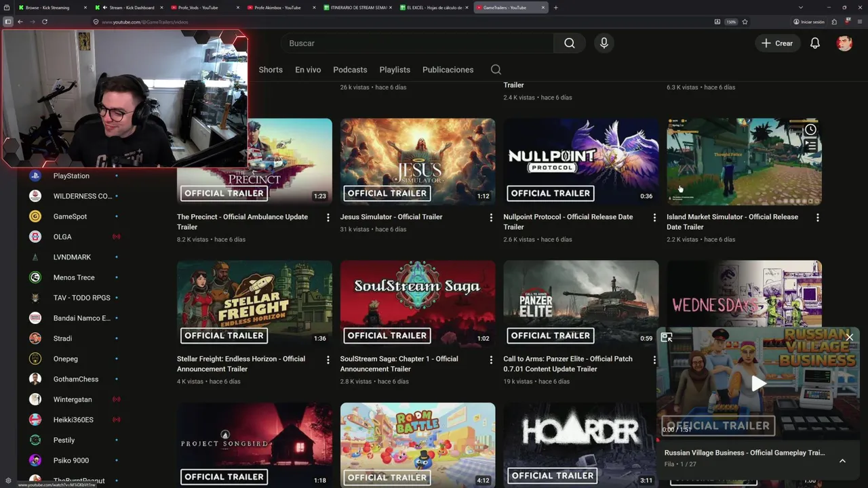
Task: Expand miniplayer to full watch page
Action: [667, 337]
